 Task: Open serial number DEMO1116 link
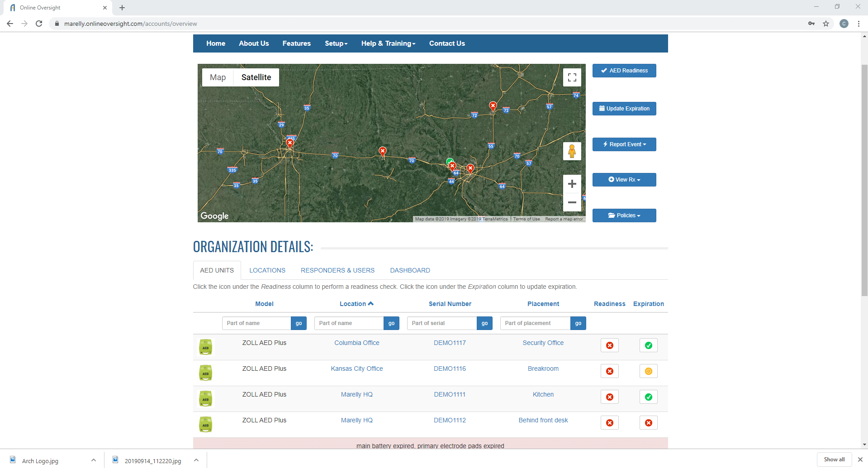pyautogui.click(x=450, y=368)
